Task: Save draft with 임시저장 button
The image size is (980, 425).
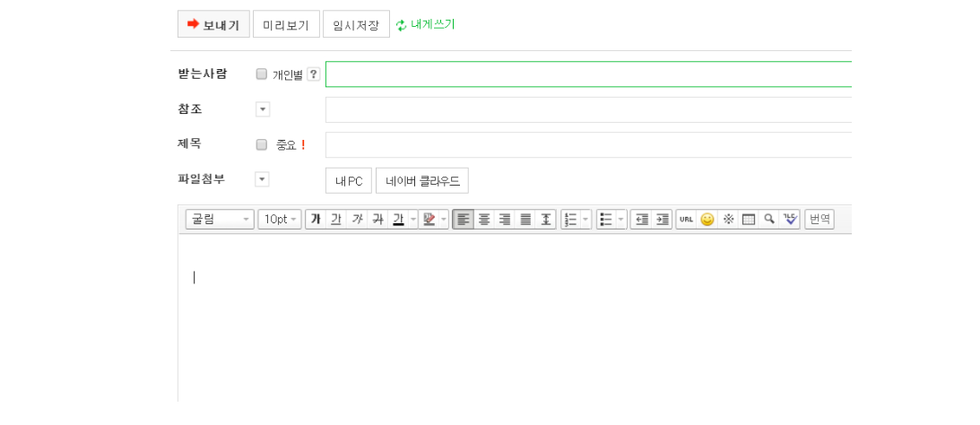Action: [x=356, y=24]
